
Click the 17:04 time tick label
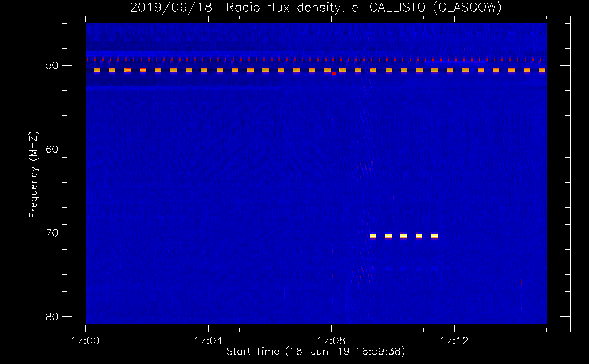click(x=208, y=341)
